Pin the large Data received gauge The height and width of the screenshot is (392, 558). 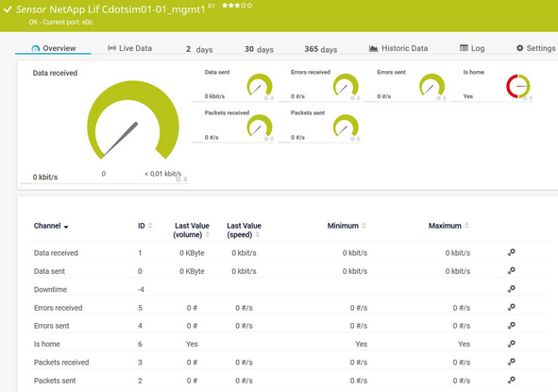(x=185, y=179)
